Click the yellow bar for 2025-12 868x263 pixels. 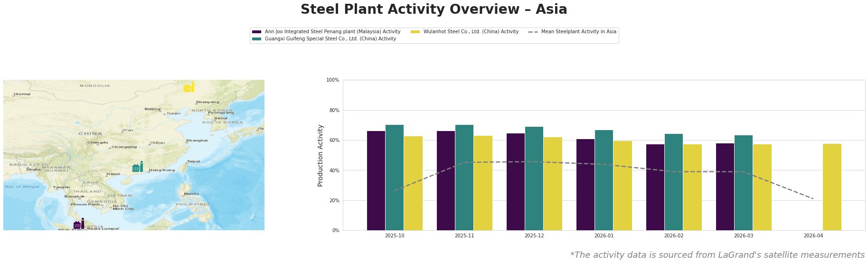tap(553, 184)
